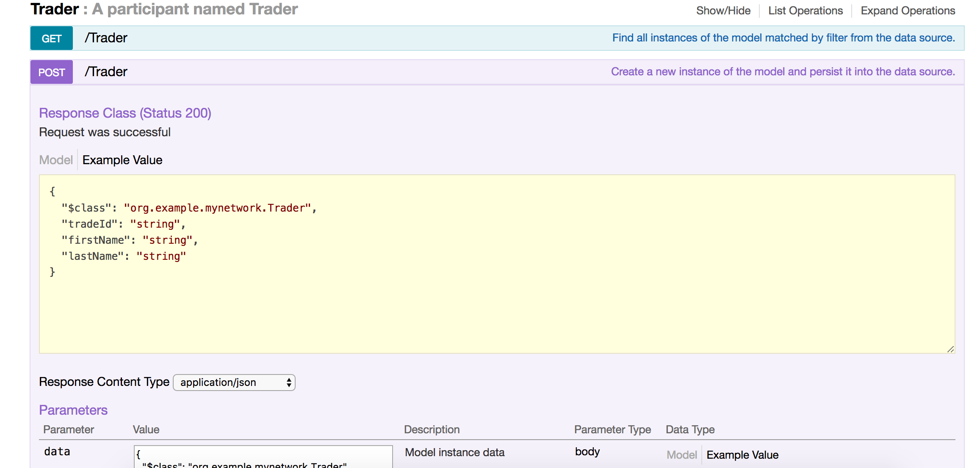Click Expand Operations link
The width and height of the screenshot is (980, 468).
(908, 11)
